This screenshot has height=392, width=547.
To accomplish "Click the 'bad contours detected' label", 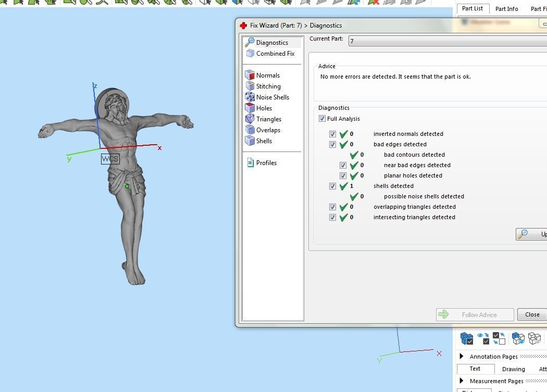I will (x=414, y=155).
